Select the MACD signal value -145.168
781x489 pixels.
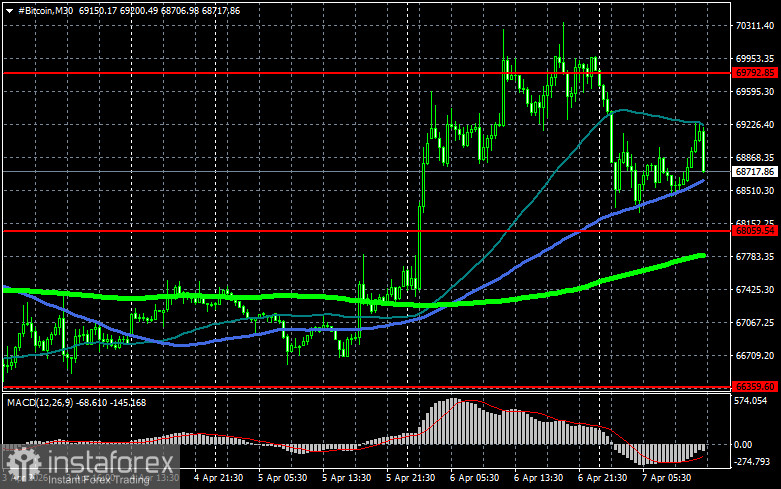tap(128, 402)
